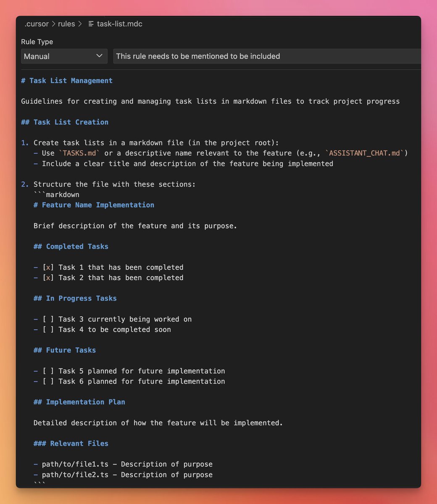Click the ```markdown code fence line

tap(56, 194)
